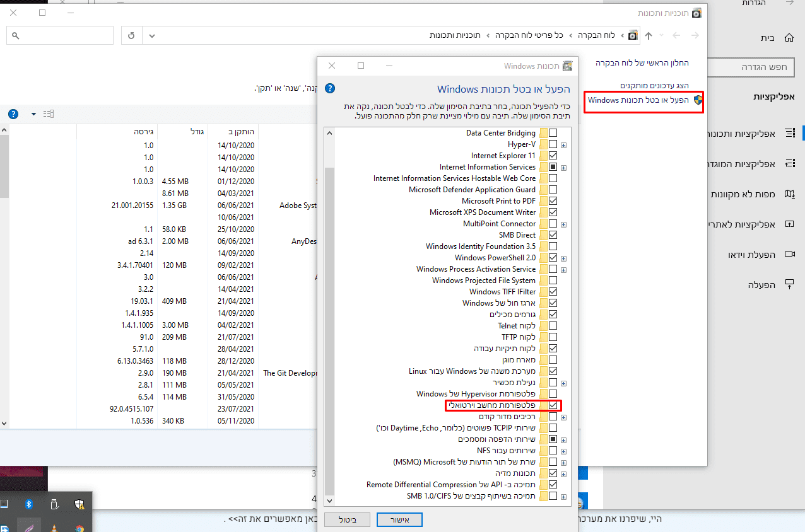This screenshot has width=805, height=532.
Task: Expand the SMB 1.0/CIFS file sharing support node
Action: click(x=563, y=497)
